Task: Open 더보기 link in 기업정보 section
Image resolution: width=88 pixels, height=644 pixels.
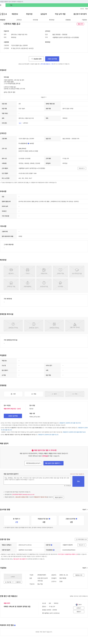Action: pos(85,568)
